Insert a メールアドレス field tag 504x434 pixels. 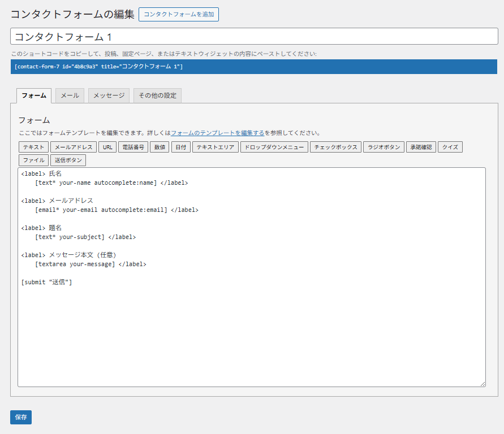pyautogui.click(x=74, y=147)
